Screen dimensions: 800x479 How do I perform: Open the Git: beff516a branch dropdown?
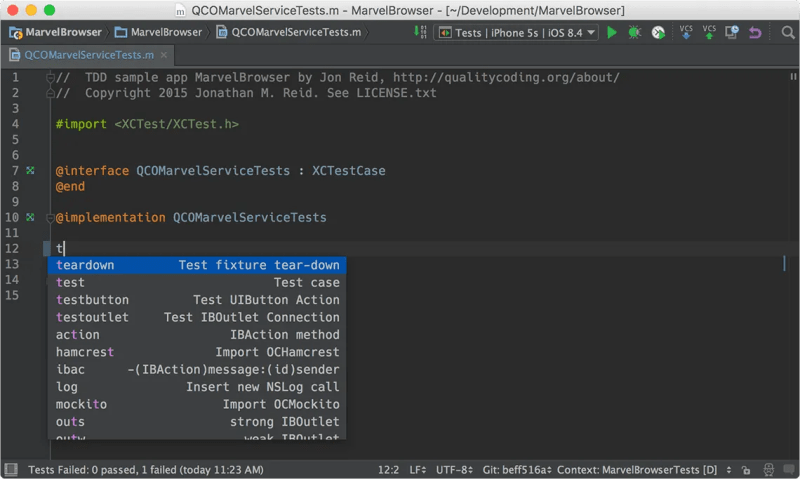pos(517,470)
